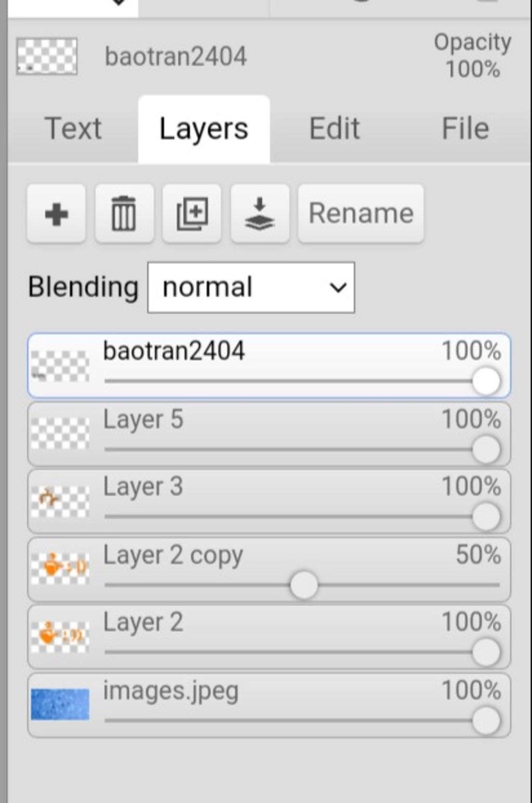Duplicate the current layer icon
This screenshot has height=803, width=532.
point(192,213)
